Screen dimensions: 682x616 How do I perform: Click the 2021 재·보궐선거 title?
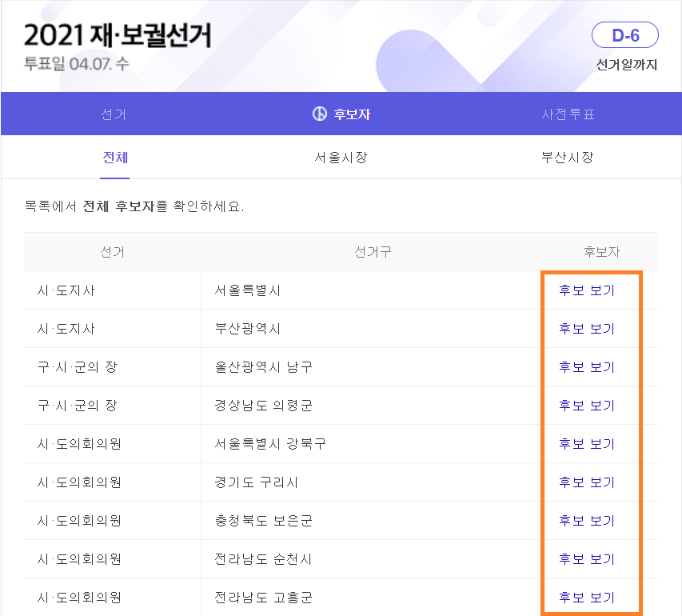tap(118, 35)
